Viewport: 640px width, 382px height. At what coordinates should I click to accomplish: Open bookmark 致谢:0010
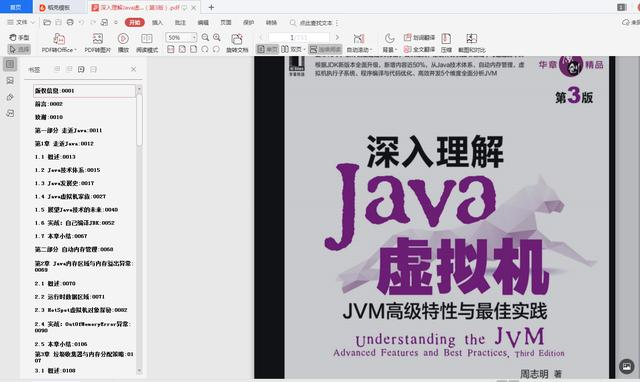[x=49, y=117]
